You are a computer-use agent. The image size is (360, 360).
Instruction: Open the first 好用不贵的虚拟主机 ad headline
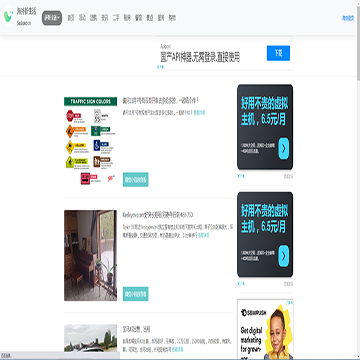tap(265, 111)
